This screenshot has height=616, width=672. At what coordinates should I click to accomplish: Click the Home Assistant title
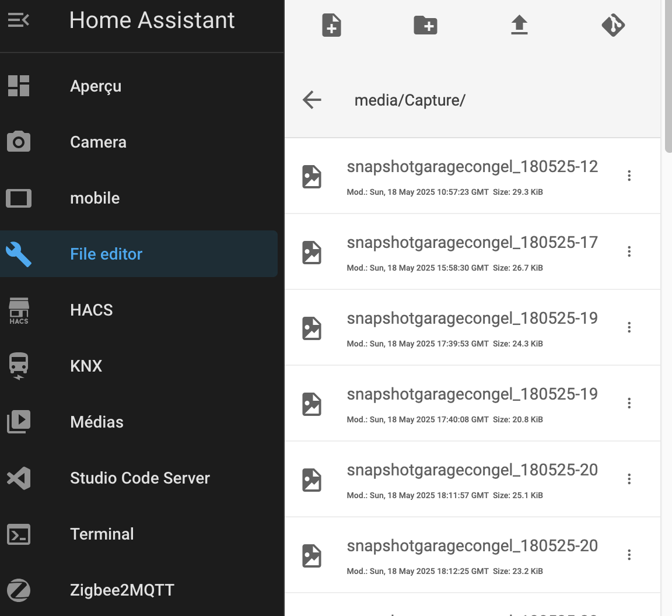point(152,20)
